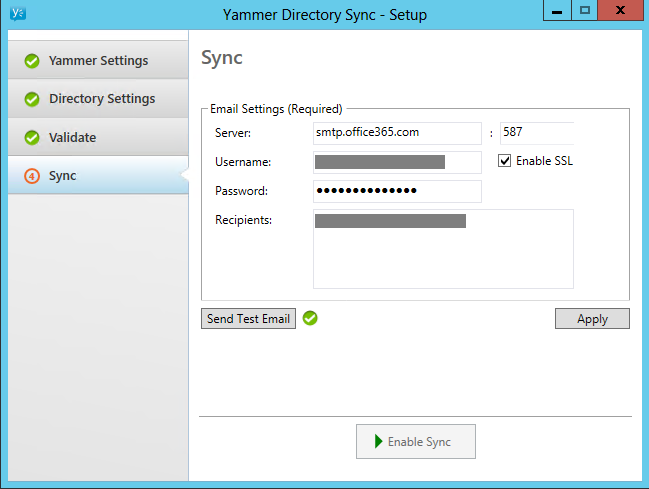Click the Username: label
Viewport: 649px width, 489px height.
pyautogui.click(x=243, y=162)
